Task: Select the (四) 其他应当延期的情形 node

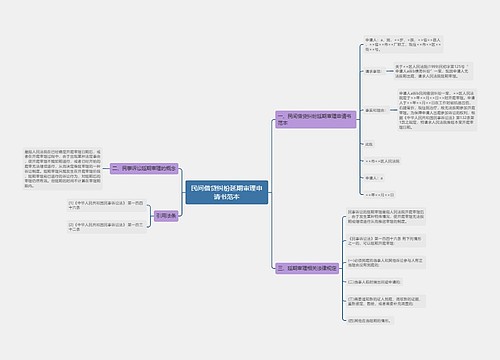Action: (x=370, y=321)
